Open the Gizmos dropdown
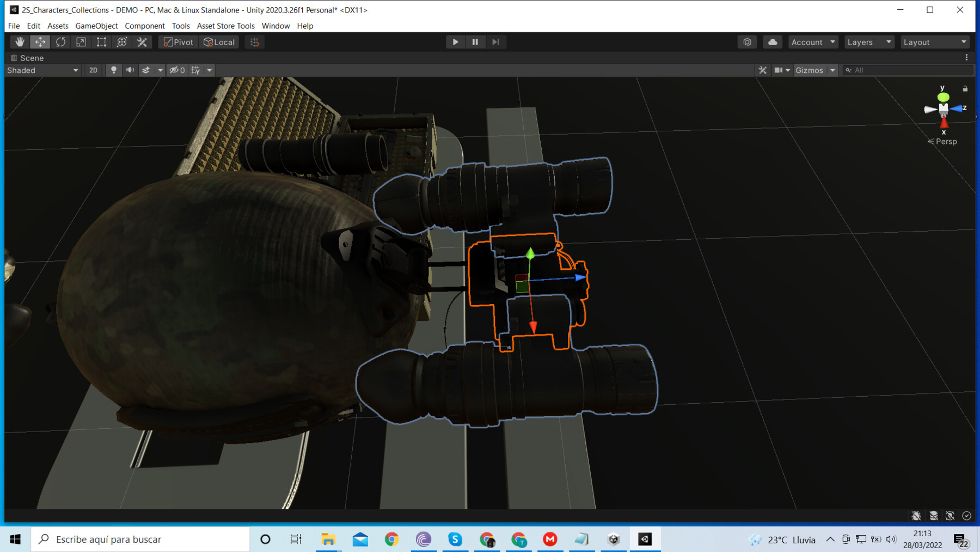This screenshot has height=552, width=980. pos(815,70)
